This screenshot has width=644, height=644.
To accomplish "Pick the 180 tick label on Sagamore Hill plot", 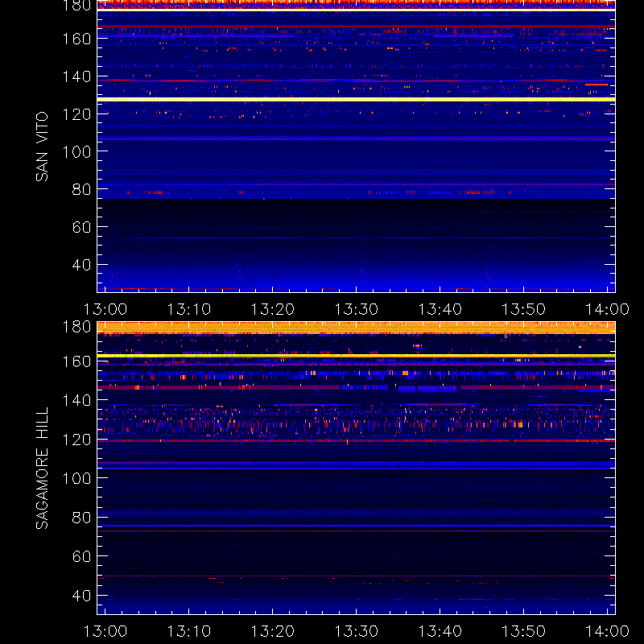I will click(76, 327).
